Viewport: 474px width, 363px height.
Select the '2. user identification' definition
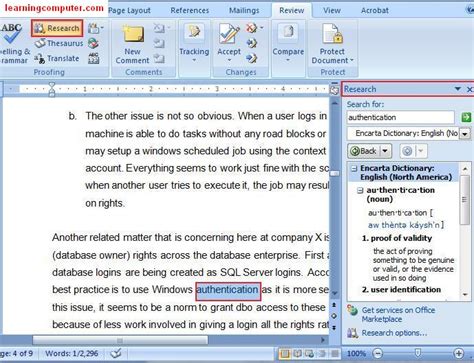[401, 290]
